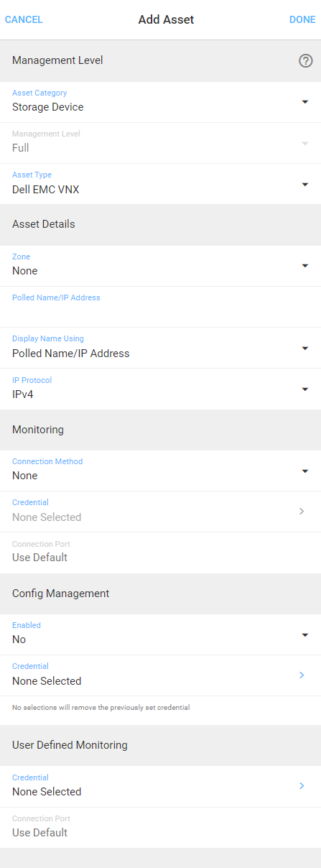This screenshot has width=321, height=868.
Task: Click the Management Level Full field
Action: pos(160,143)
